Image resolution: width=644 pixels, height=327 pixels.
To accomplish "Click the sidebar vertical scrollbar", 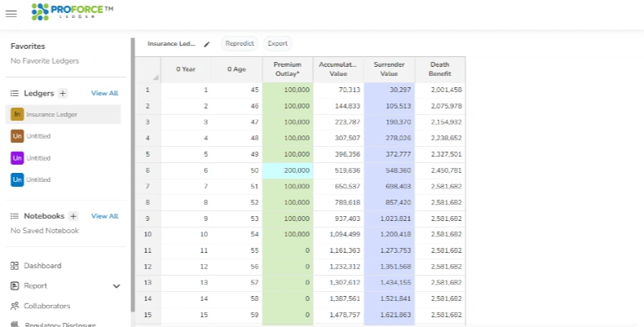I will 133,175.
